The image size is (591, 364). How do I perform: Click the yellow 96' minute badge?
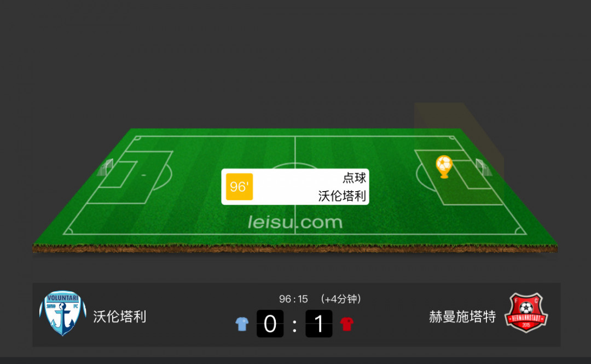pos(239,187)
